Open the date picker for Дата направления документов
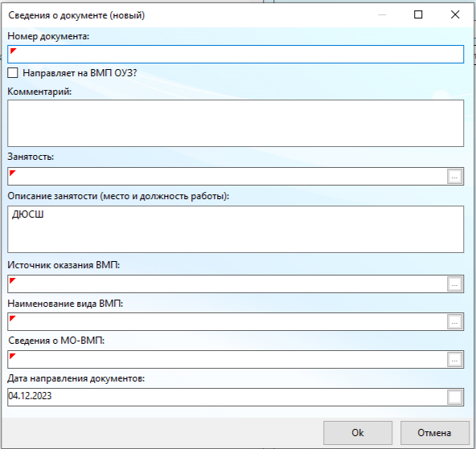 coord(454,397)
